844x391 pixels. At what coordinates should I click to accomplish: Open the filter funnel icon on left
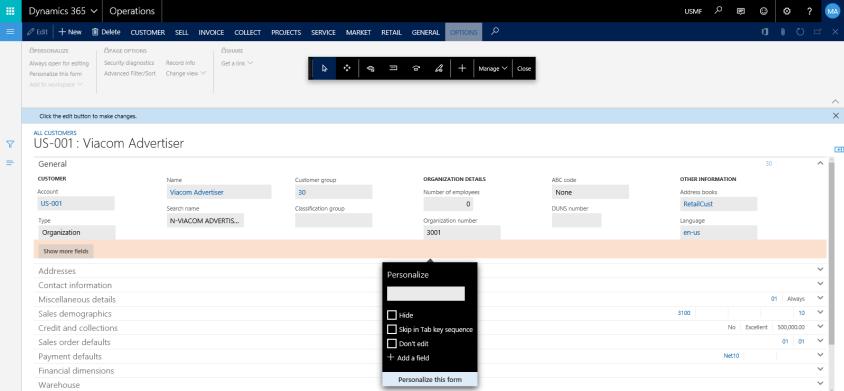coord(10,144)
